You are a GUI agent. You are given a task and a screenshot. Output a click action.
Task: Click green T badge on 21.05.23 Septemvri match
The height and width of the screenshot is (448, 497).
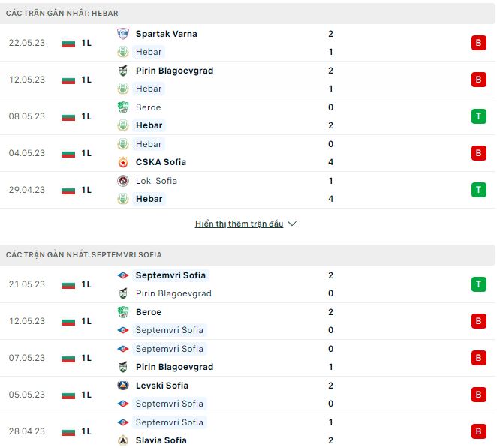(x=478, y=284)
